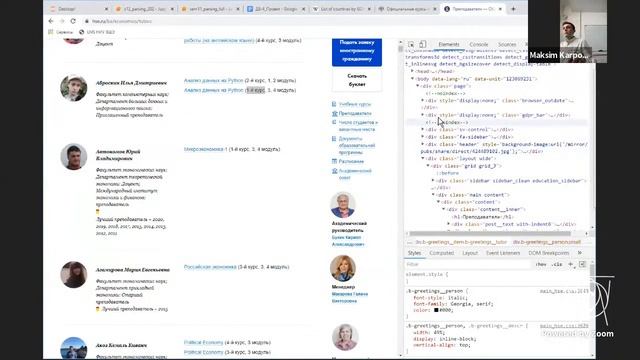Open the first Political Economy course link

pos(203,342)
